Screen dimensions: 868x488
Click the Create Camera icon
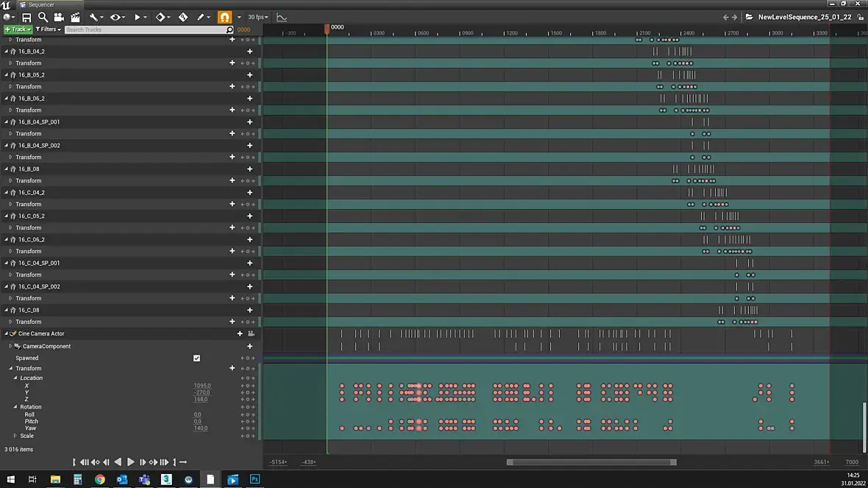59,17
